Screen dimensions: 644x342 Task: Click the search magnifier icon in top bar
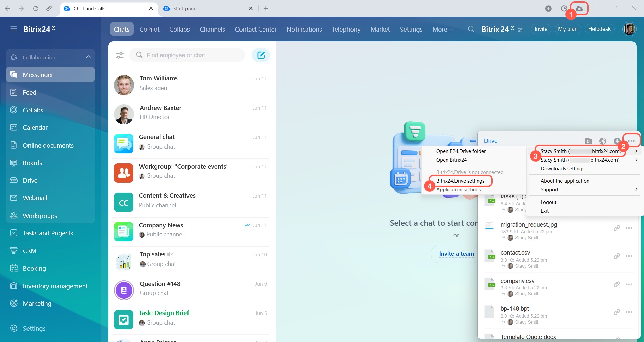(471, 29)
